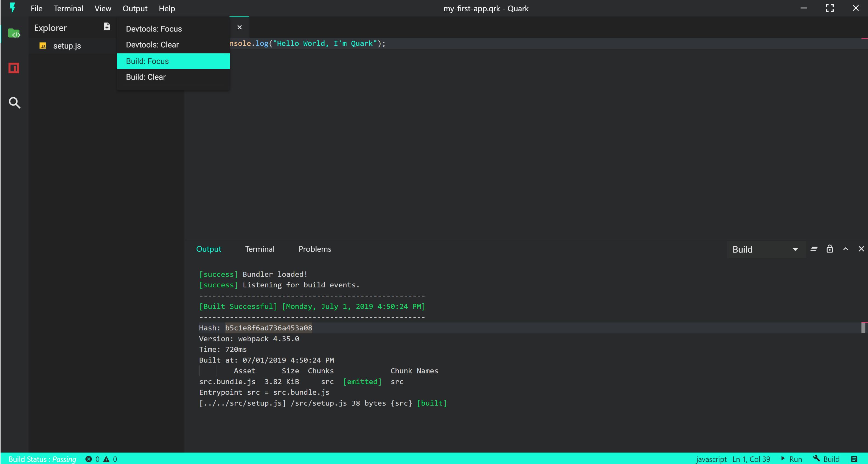The height and width of the screenshot is (464, 868).
Task: Clear the output using lines icon
Action: pyautogui.click(x=814, y=249)
